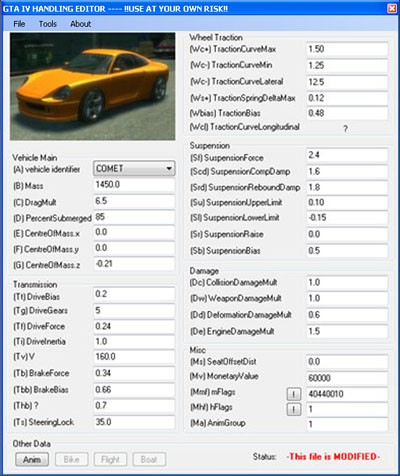Click the hFlags value field
Screen dimensions: 400x476
[x=347, y=409]
